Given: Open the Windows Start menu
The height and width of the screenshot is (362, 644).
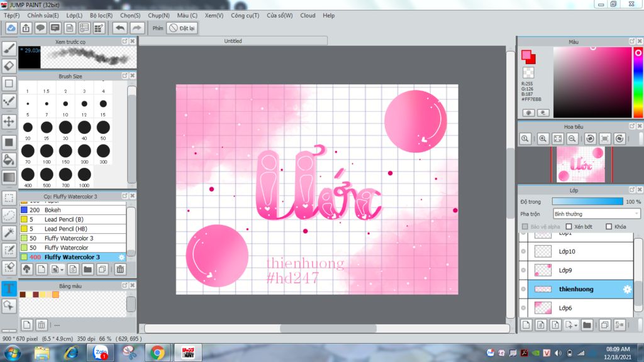Looking at the screenshot, I should (13, 353).
